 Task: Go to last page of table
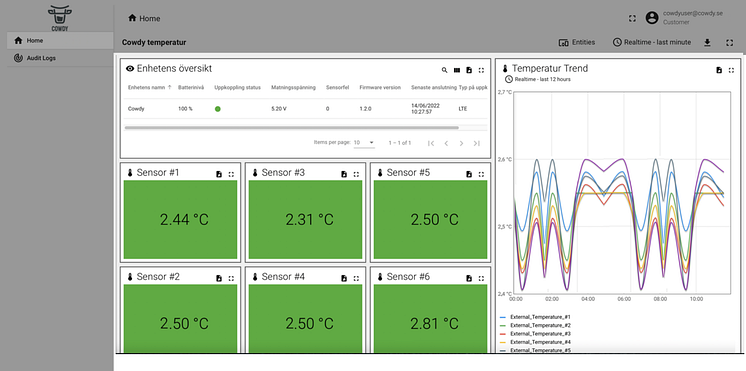pos(477,143)
